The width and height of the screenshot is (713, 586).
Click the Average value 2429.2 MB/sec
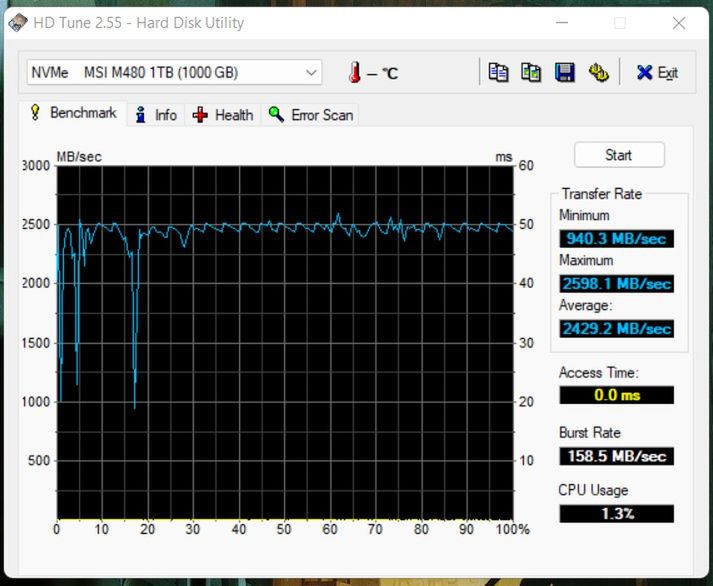[x=617, y=329]
